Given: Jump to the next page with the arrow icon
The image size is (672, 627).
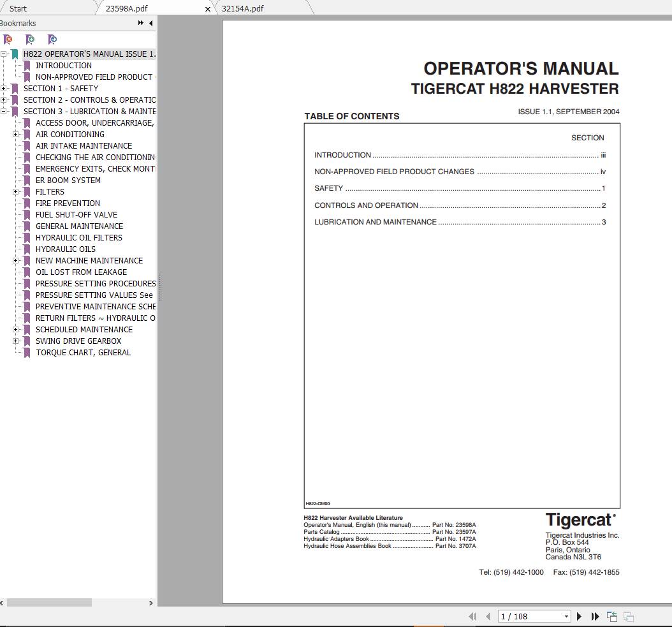Looking at the screenshot, I should 579,616.
